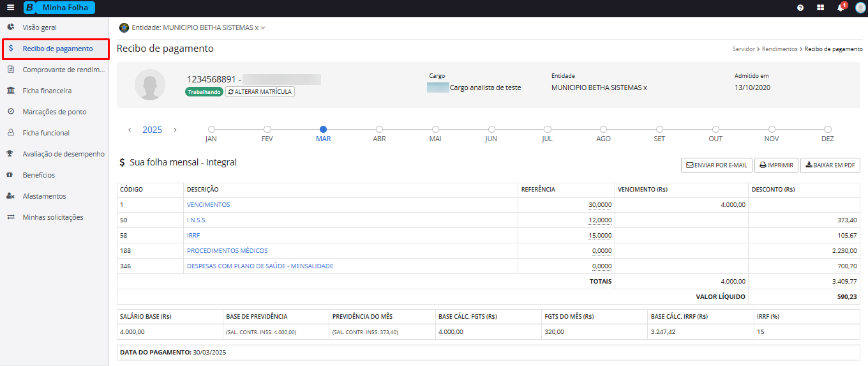The image size is (868, 366).
Task: Click Rendimentos in the breadcrumb
Action: coord(780,49)
